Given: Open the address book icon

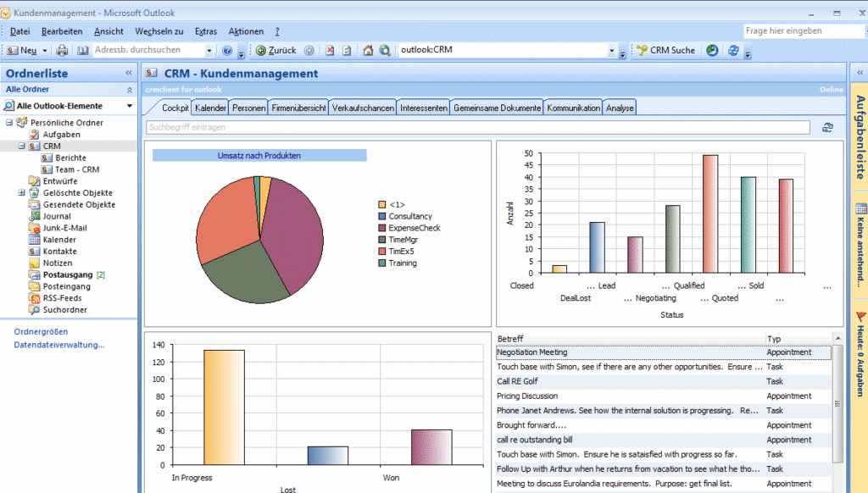Looking at the screenshot, I should (x=82, y=50).
